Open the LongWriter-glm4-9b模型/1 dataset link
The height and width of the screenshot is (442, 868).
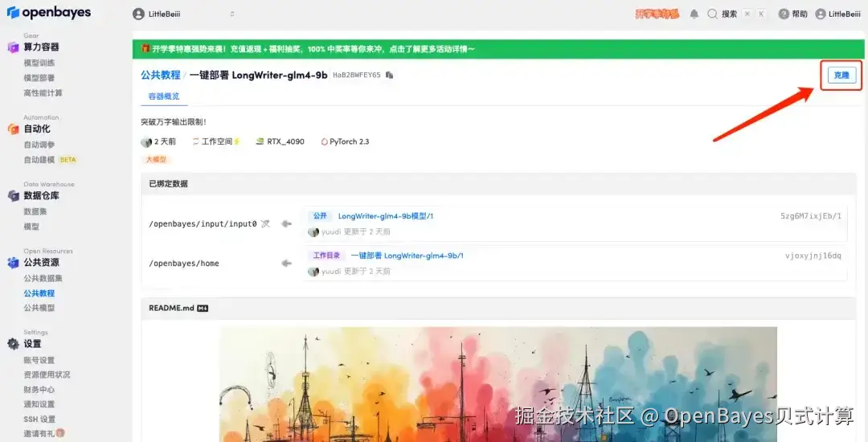[386, 216]
